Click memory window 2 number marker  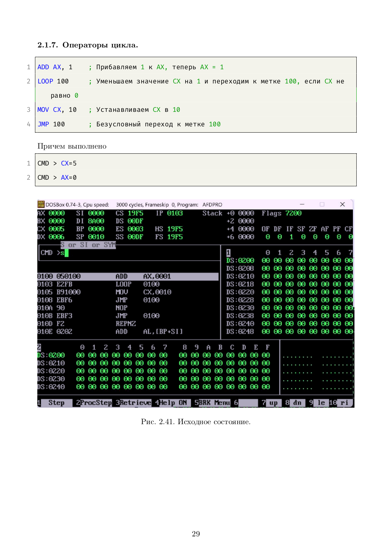coord(39,347)
